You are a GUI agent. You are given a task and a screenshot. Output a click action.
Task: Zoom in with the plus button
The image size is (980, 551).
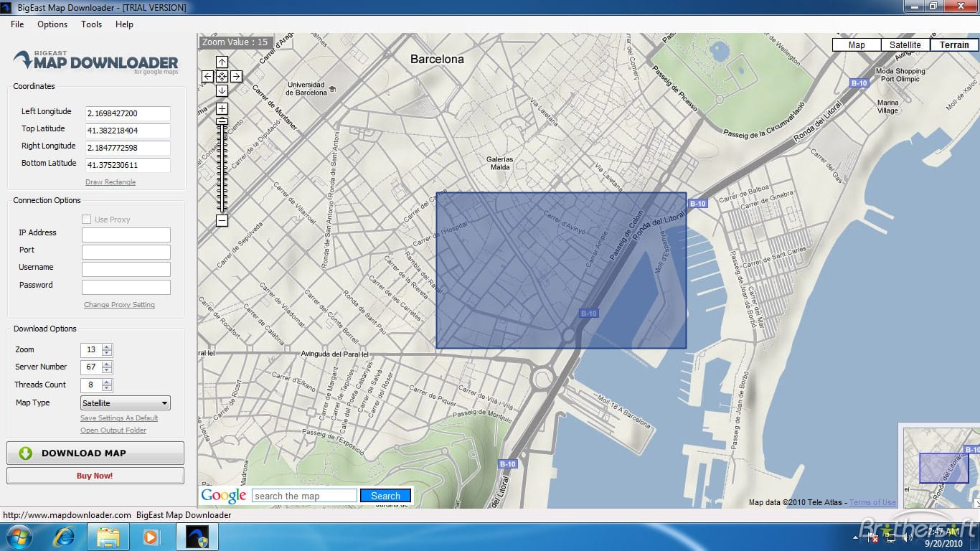[x=222, y=109]
